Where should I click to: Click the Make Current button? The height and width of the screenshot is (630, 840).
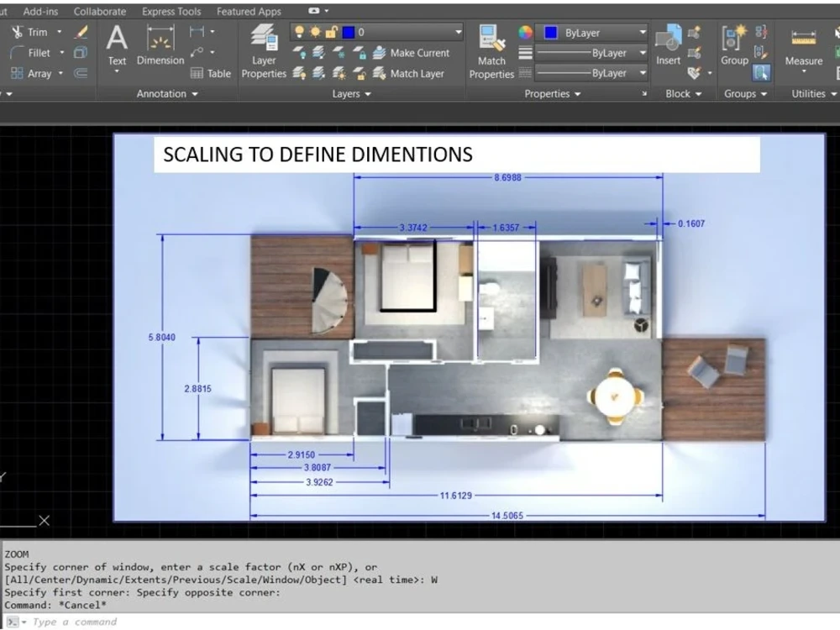(x=418, y=52)
